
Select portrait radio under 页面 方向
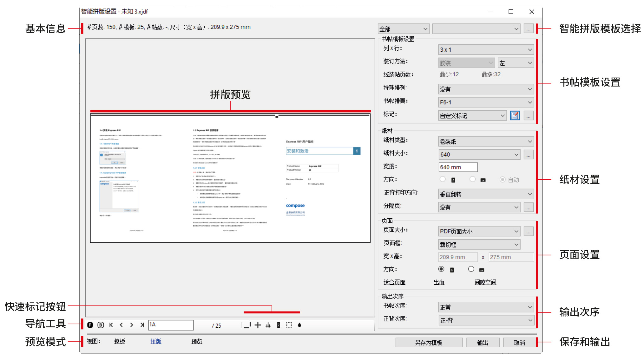(x=441, y=269)
